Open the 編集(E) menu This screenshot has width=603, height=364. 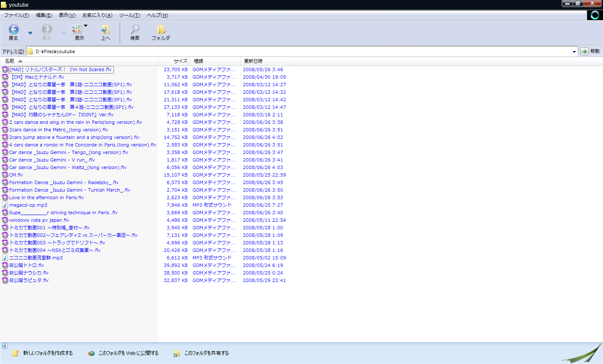tap(44, 15)
